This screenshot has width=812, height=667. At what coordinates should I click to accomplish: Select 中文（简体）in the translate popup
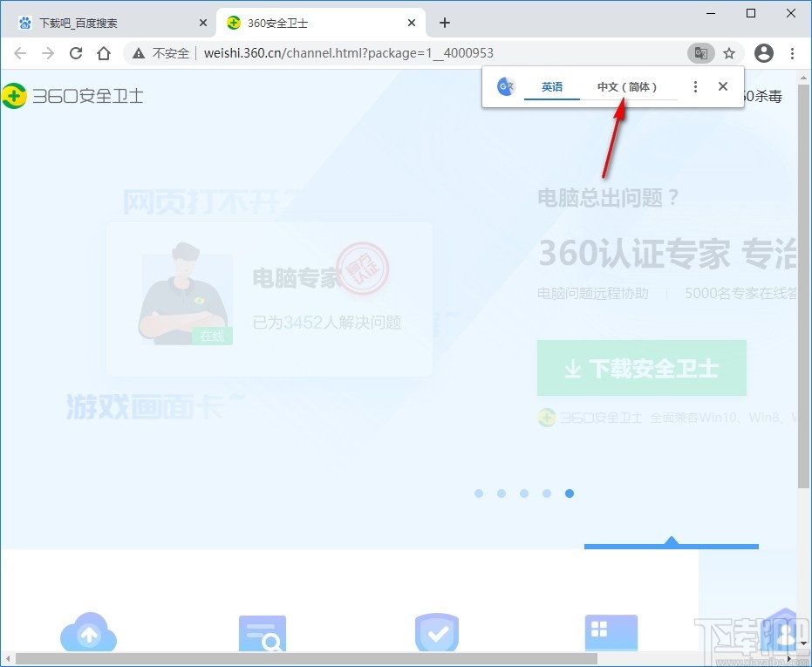tap(629, 86)
